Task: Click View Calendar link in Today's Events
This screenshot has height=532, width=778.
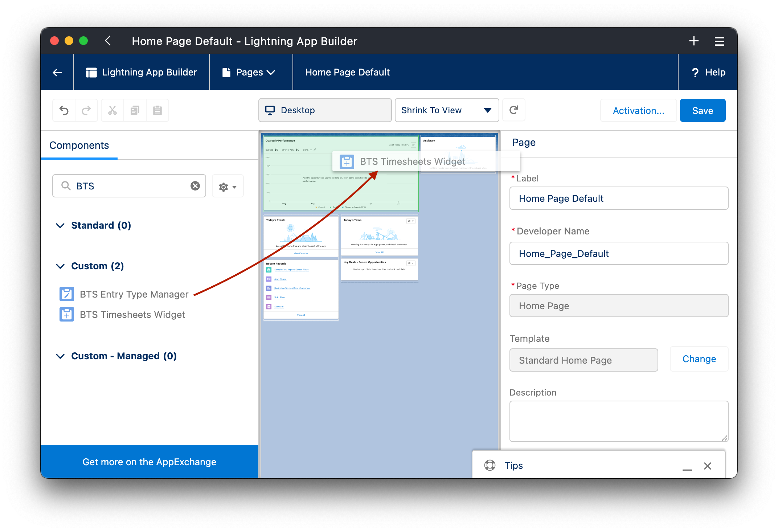Action: tap(301, 253)
